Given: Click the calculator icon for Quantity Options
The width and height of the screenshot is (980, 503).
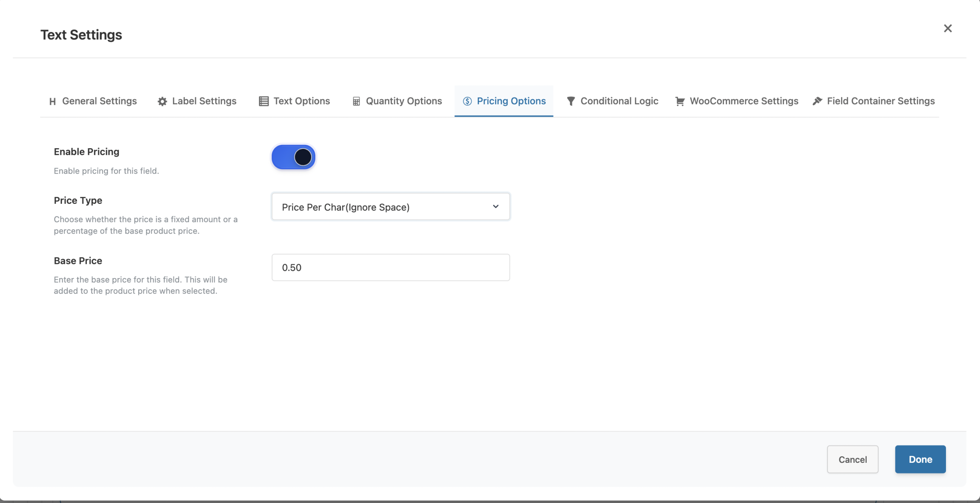Looking at the screenshot, I should [x=356, y=102].
